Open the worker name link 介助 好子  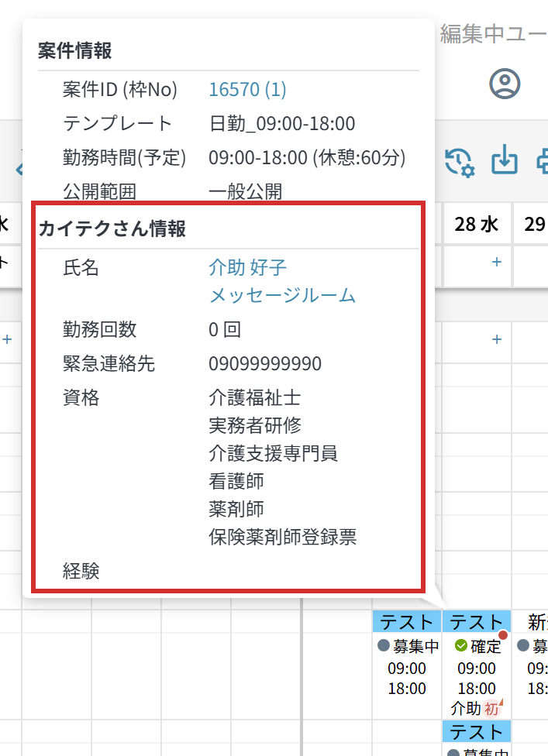pos(247,267)
